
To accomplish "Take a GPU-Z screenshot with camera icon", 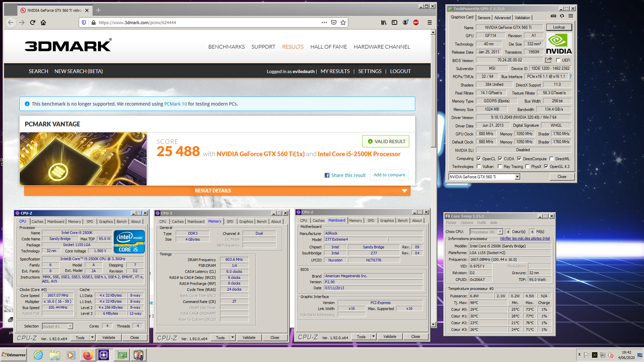I will coord(553,16).
